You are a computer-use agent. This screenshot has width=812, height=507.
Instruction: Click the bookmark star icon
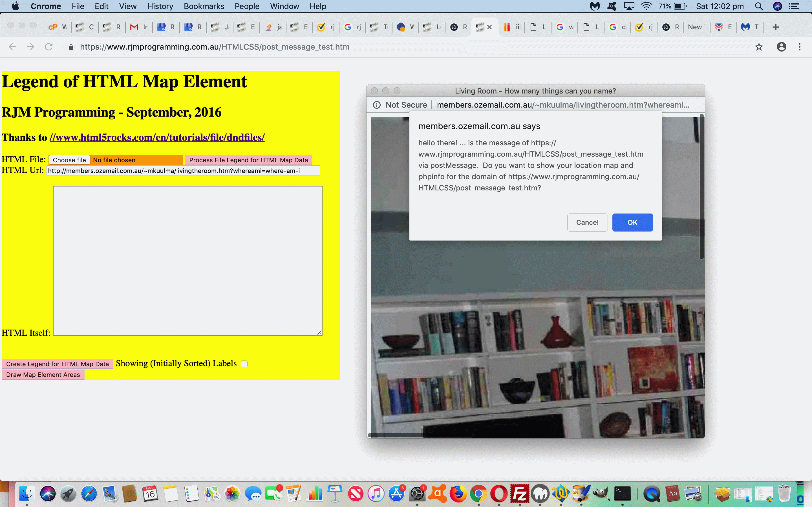pos(759,47)
